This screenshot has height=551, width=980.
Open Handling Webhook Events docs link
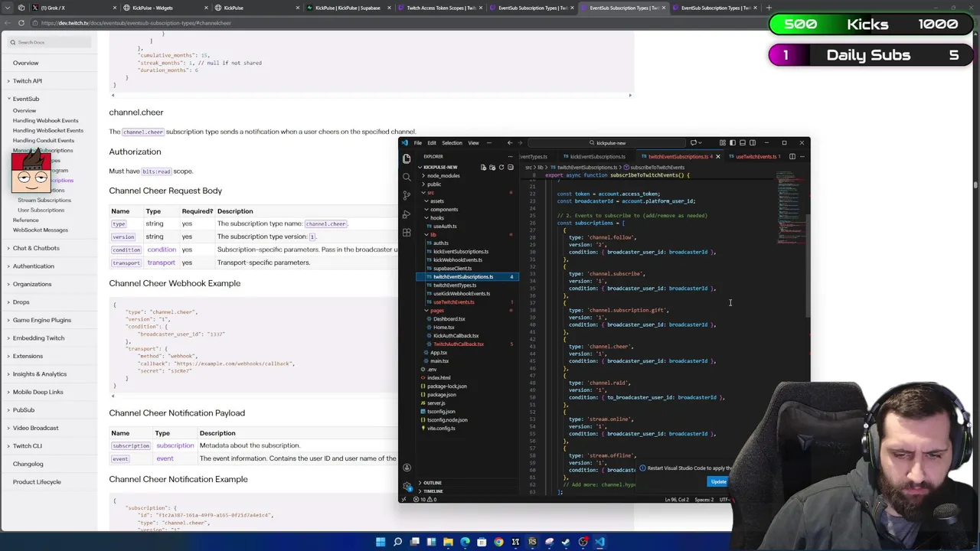(x=45, y=120)
